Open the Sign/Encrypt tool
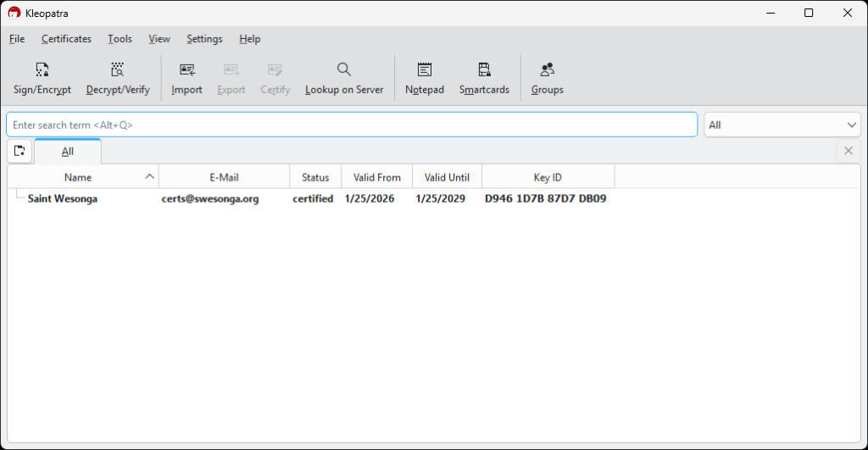This screenshot has width=868, height=450. (42, 79)
